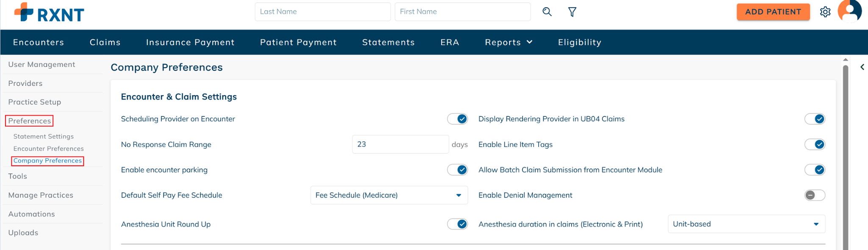868x250 pixels.
Task: Click the RXNT logo
Action: (49, 13)
